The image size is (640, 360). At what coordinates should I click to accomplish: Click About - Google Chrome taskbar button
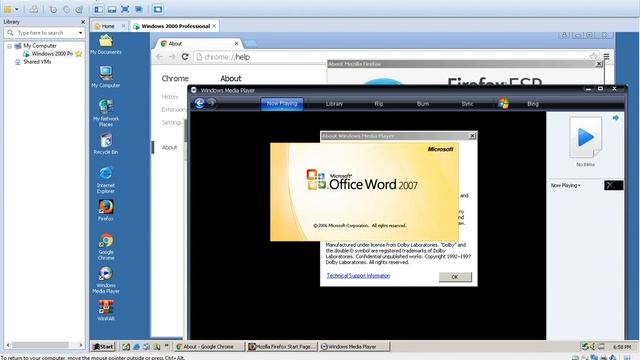coord(210,347)
